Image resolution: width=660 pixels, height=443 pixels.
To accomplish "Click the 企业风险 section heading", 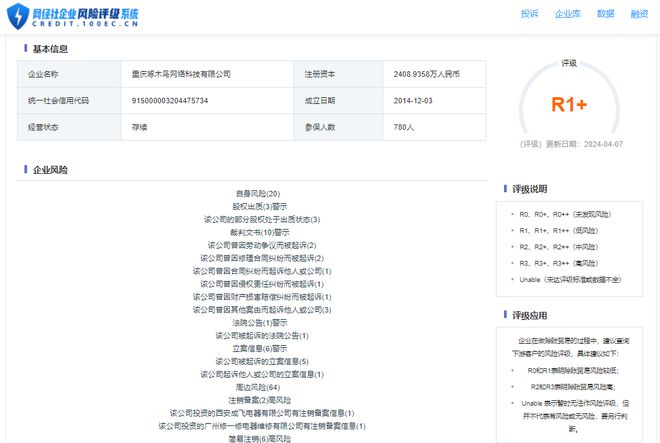I will (50, 170).
